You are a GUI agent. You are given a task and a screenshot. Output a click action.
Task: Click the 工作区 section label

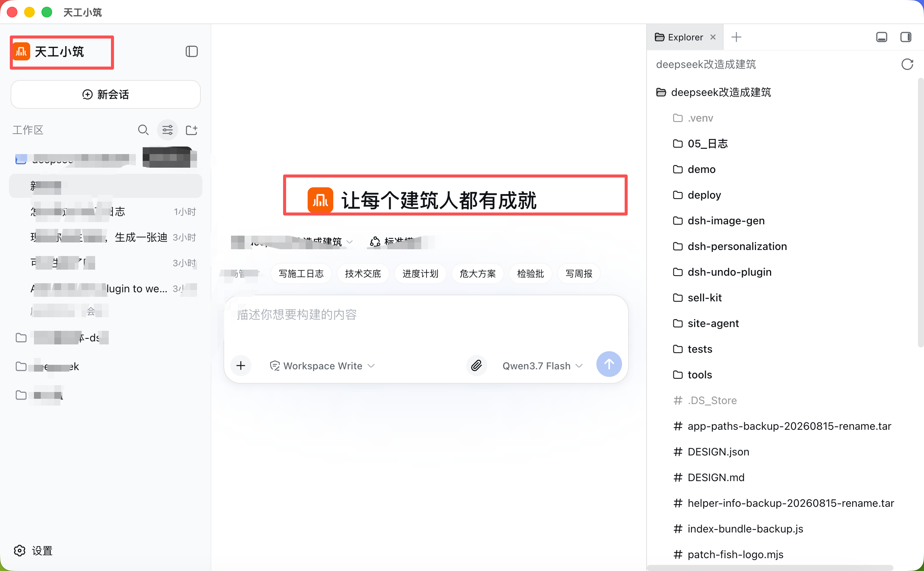pos(28,130)
